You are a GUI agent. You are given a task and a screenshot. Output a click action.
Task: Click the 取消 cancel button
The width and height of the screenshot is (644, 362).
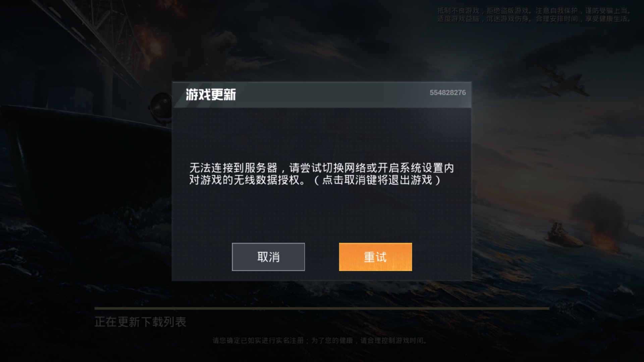[268, 257]
